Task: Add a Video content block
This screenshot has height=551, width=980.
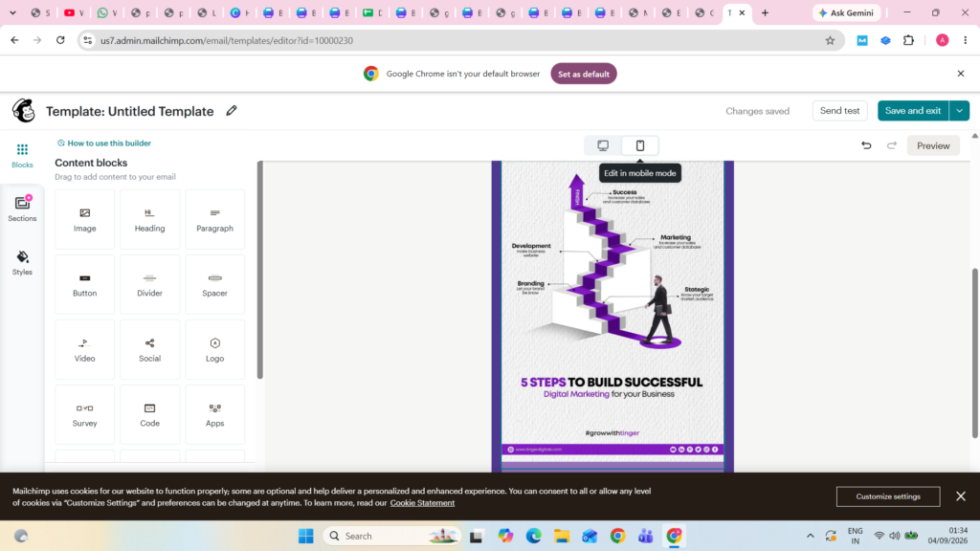Action: [85, 349]
